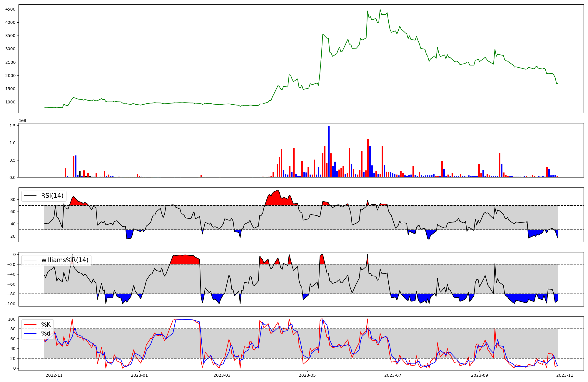Click the red %K legend line swatch

[x=30, y=325]
